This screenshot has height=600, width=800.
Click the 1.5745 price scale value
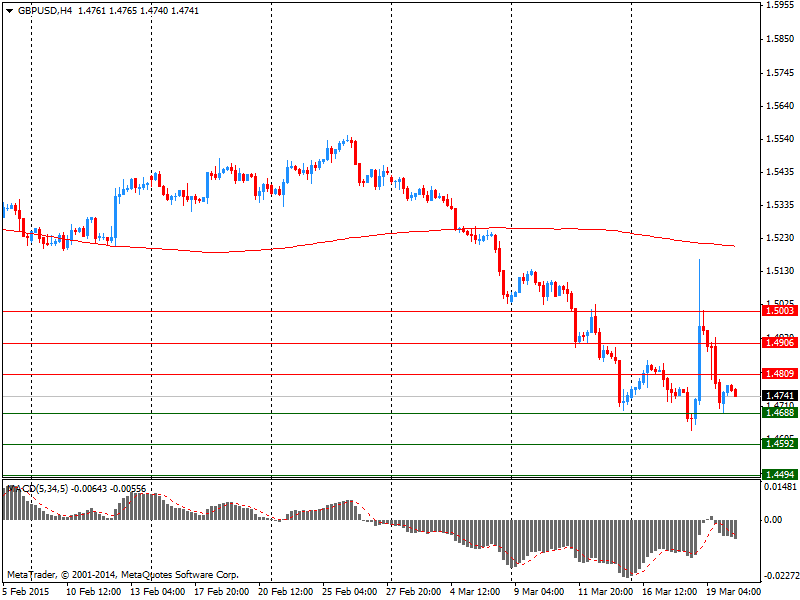coord(780,72)
